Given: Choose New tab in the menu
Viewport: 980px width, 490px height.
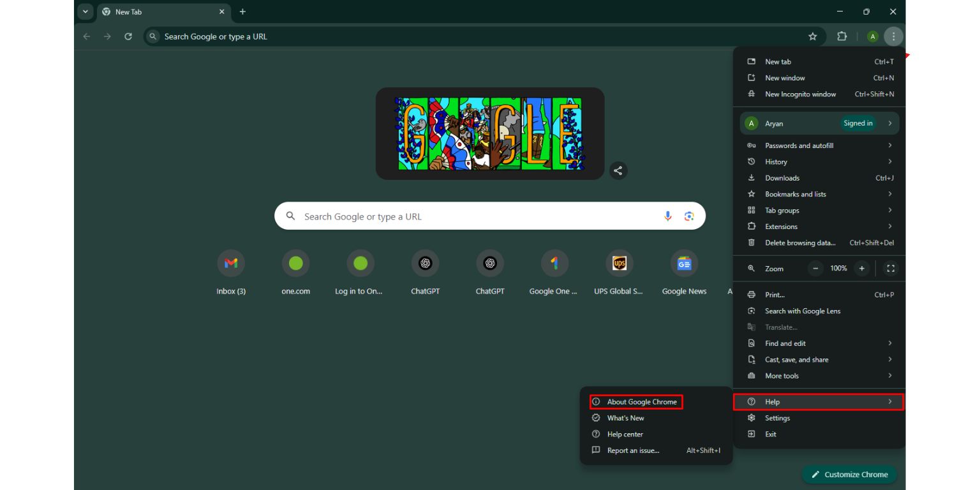Looking at the screenshot, I should [819, 62].
